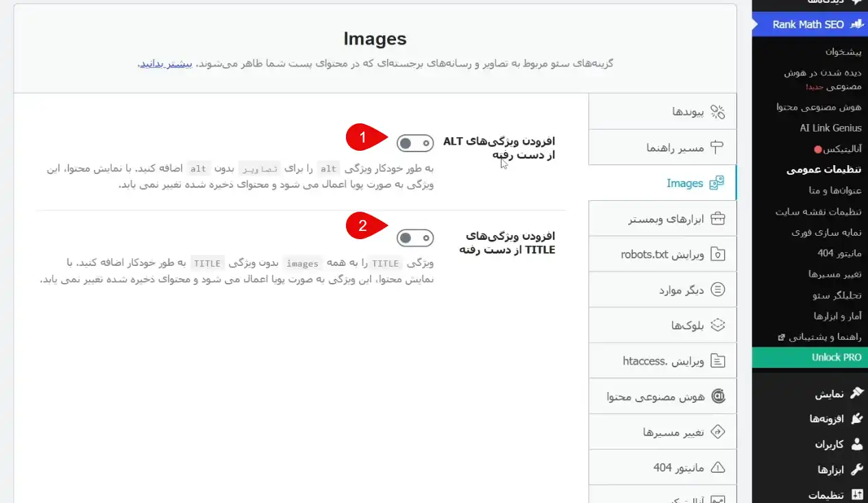Open تنظیمات عمومی general settings submenu

tap(824, 170)
